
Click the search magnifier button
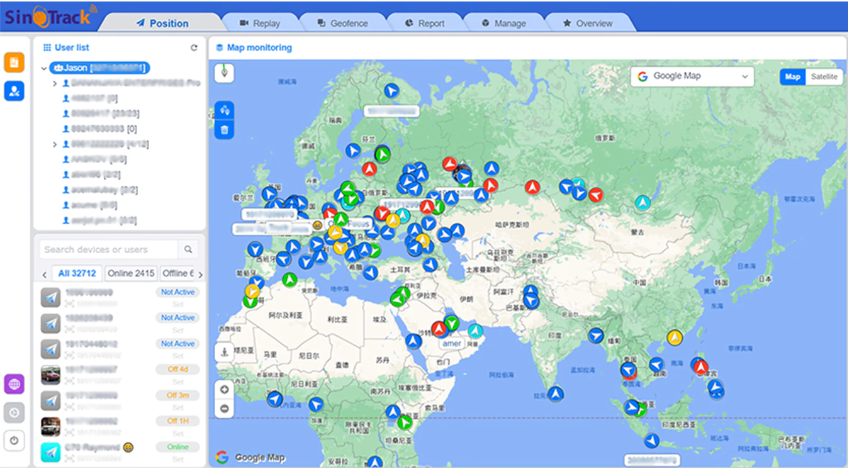point(188,249)
